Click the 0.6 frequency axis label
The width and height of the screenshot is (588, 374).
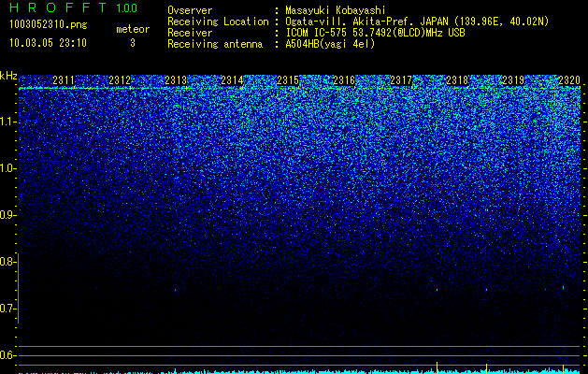point(7,355)
